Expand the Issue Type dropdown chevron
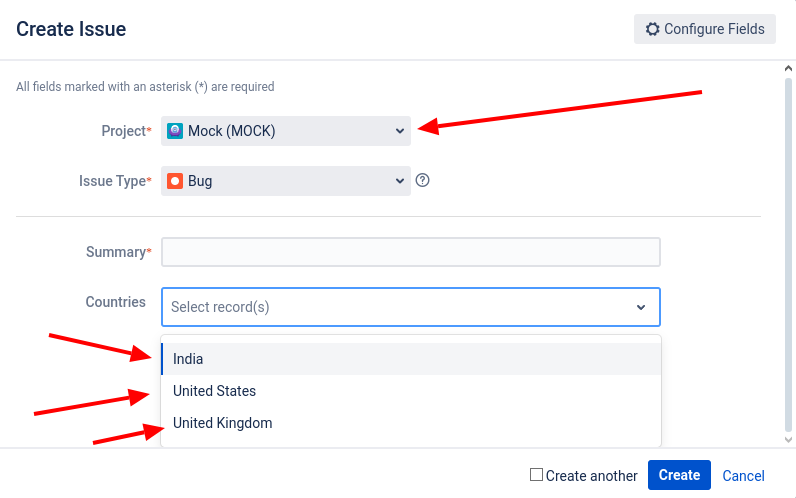The image size is (796, 498). click(x=400, y=181)
